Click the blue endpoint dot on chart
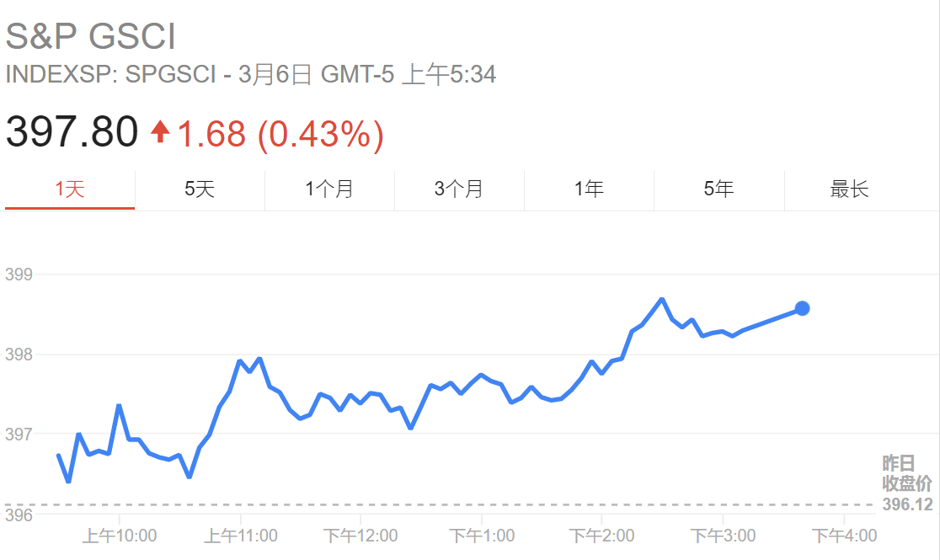This screenshot has height=560, width=940. 802,308
